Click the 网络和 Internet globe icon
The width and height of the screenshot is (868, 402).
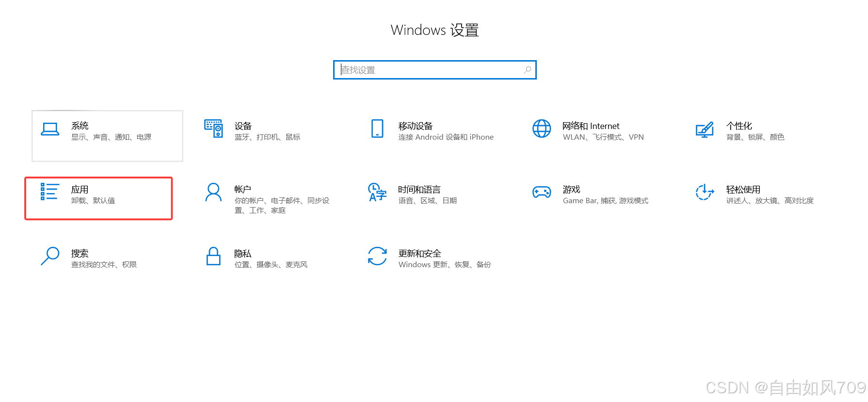pos(542,129)
